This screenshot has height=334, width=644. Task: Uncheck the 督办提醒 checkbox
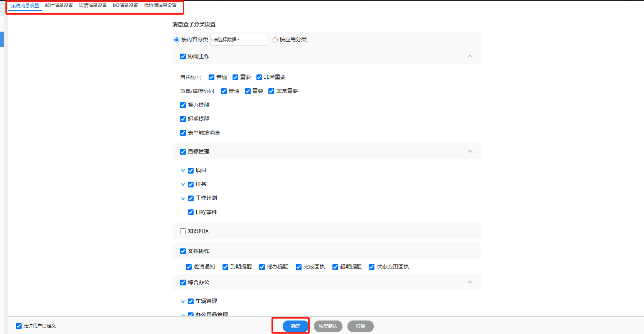point(183,105)
